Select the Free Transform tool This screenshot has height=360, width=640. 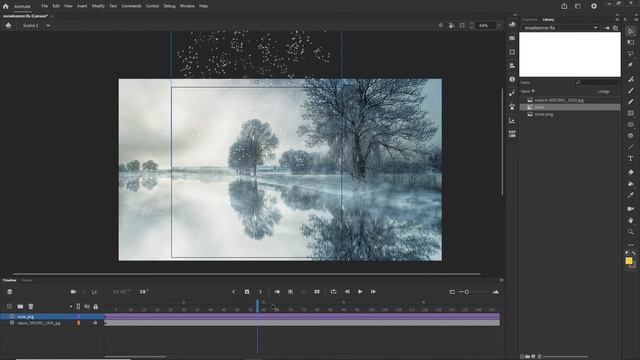pyautogui.click(x=631, y=42)
